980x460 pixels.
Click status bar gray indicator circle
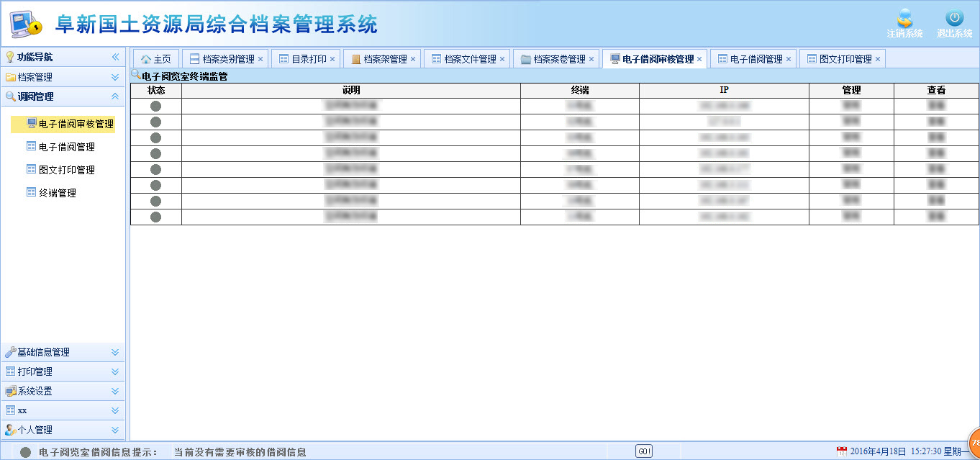click(26, 452)
